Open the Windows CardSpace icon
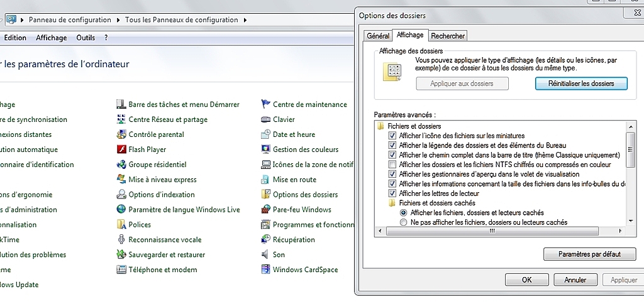 [x=266, y=269]
